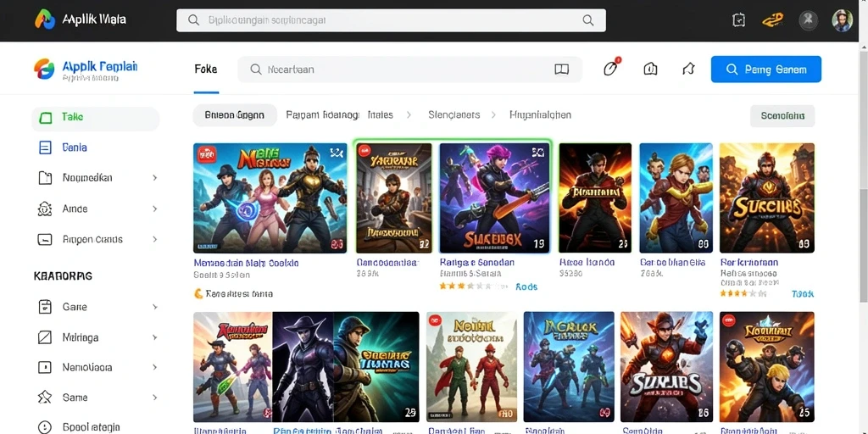Click the file icon beside Noumedian
The height and width of the screenshot is (434, 868).
pyautogui.click(x=45, y=178)
